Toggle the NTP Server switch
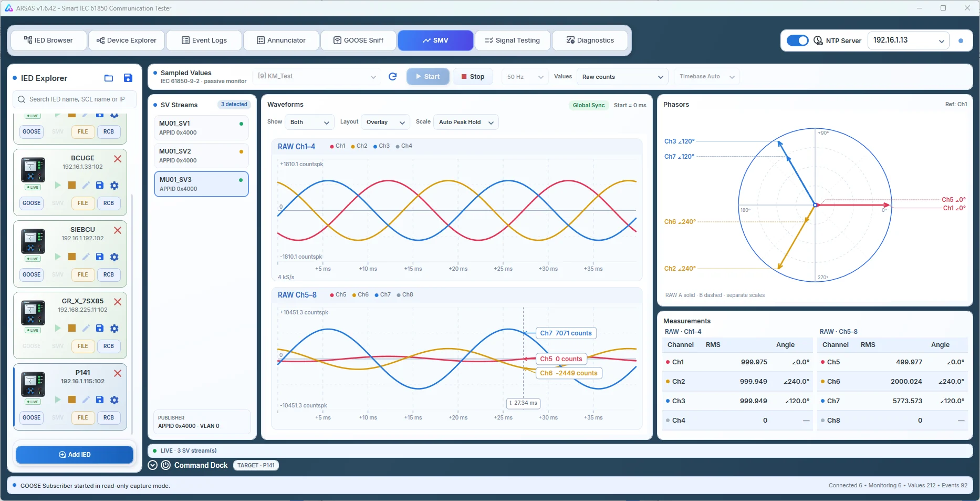980x501 pixels. (x=798, y=40)
